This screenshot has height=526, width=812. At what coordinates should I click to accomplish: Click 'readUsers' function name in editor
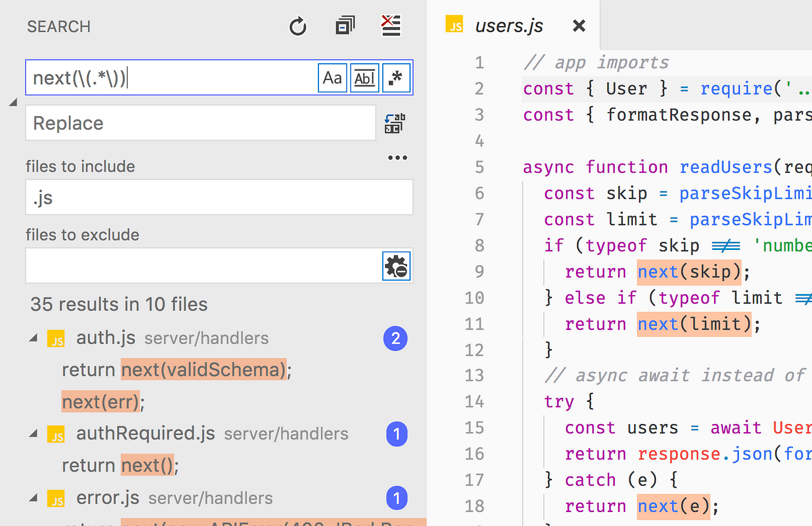[726, 167]
